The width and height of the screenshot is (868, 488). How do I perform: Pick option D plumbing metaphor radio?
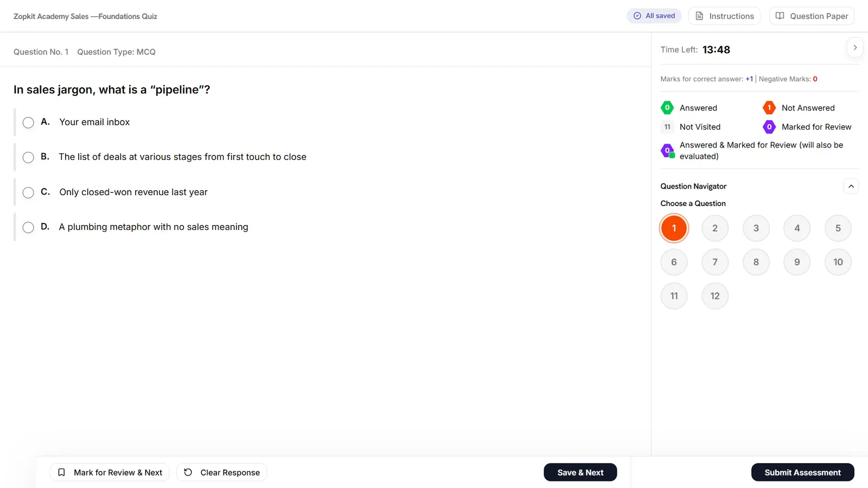point(28,227)
